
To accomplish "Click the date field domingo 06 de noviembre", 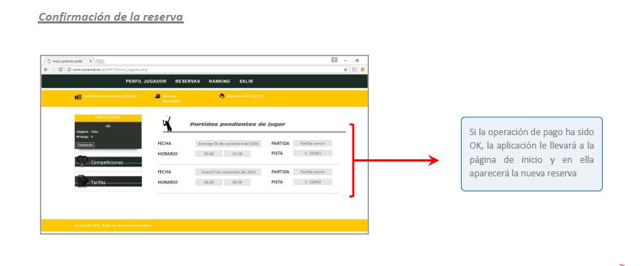I will tap(228, 144).
